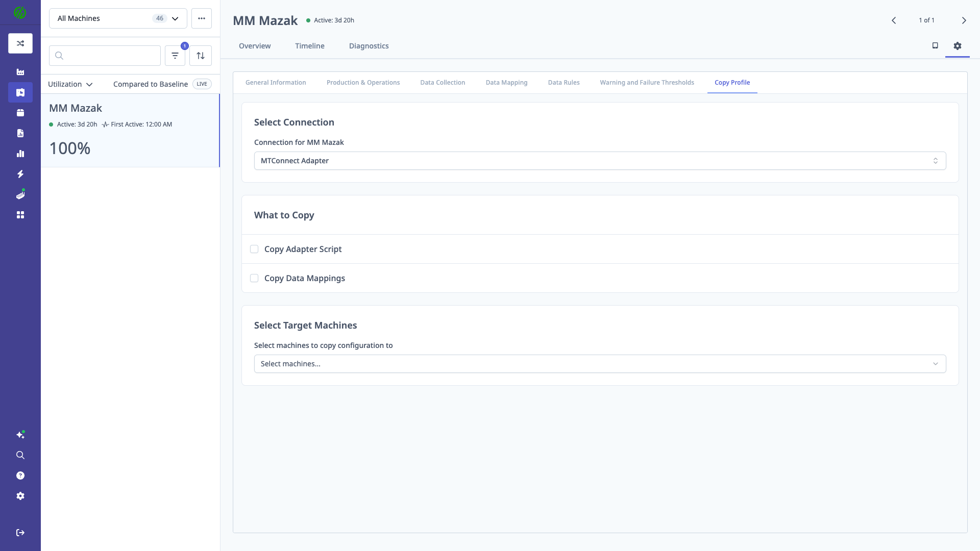Click the machine search input field
The width and height of the screenshot is (980, 551).
tap(105, 56)
